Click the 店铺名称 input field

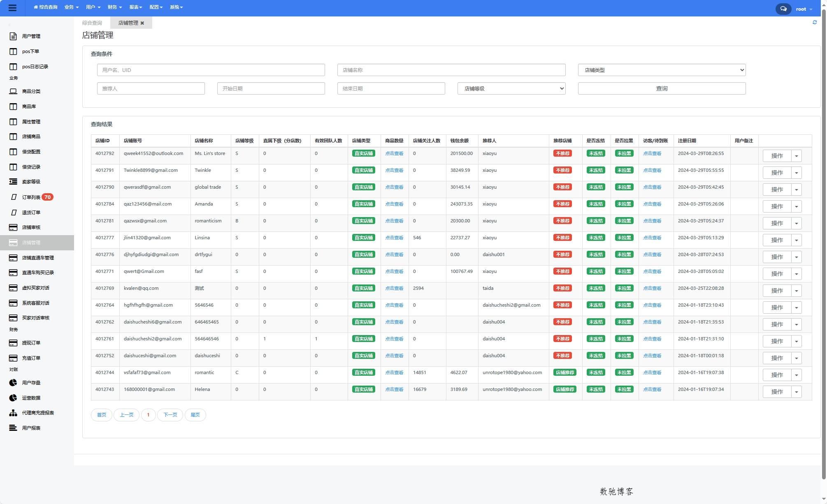(451, 70)
